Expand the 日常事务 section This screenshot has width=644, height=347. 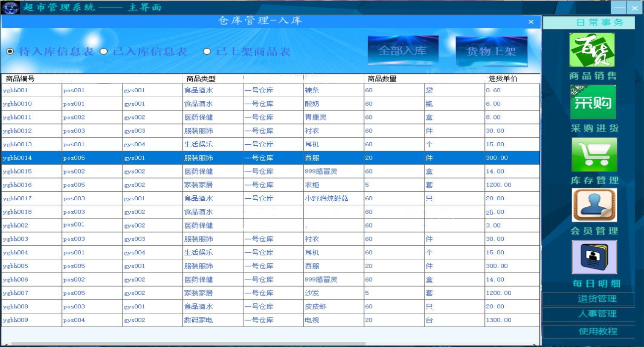tap(589, 22)
